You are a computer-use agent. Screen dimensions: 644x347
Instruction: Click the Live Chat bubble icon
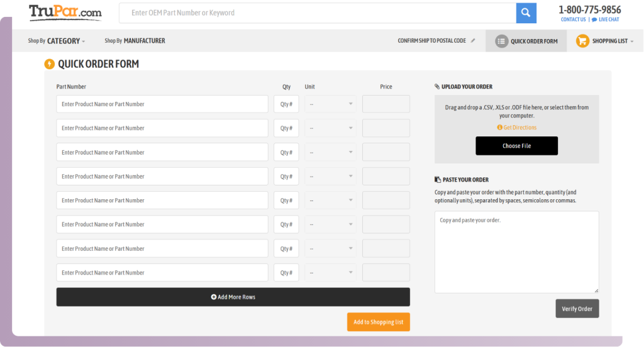click(x=594, y=19)
